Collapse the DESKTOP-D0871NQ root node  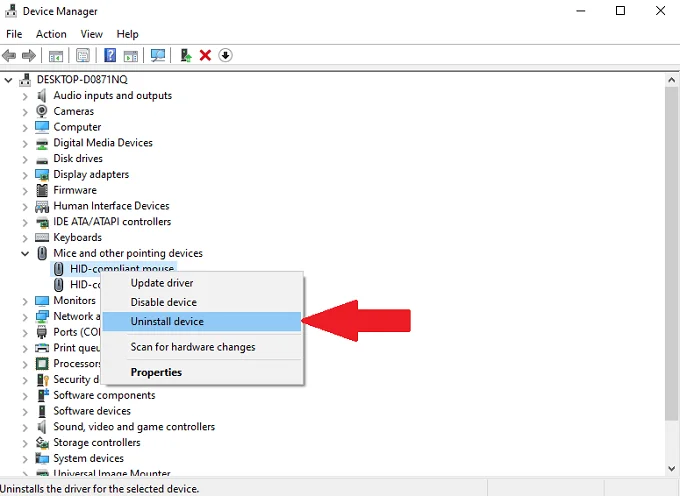(x=8, y=80)
